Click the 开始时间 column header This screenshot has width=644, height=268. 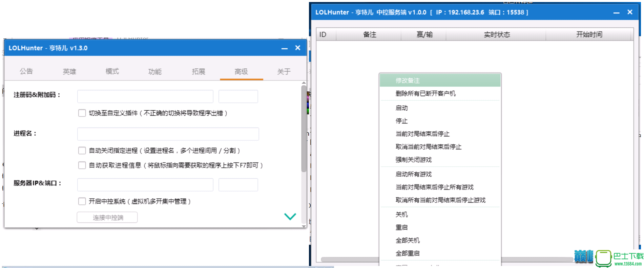589,35
